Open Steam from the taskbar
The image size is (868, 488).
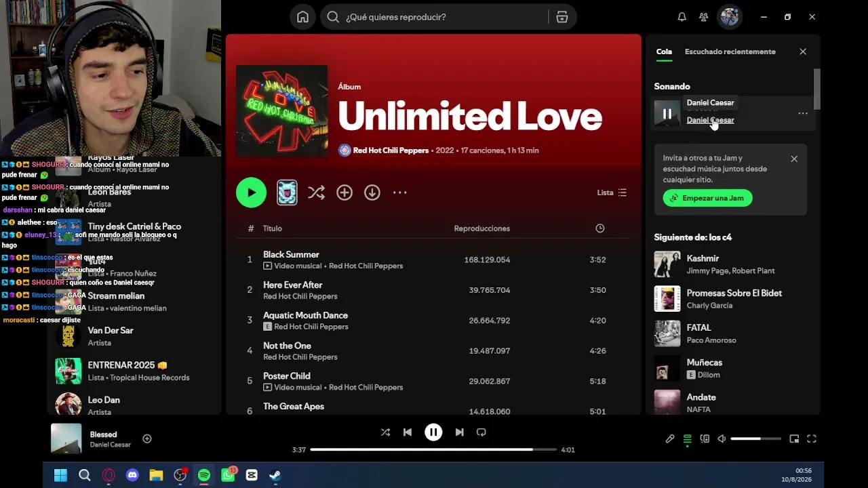pos(275,475)
